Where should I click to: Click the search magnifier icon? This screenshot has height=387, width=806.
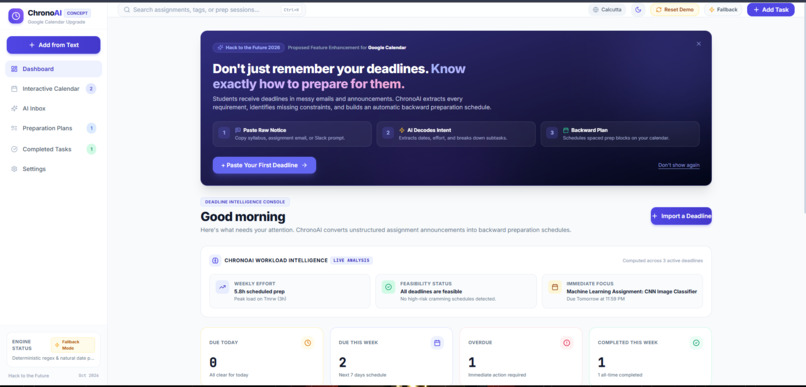[126, 10]
